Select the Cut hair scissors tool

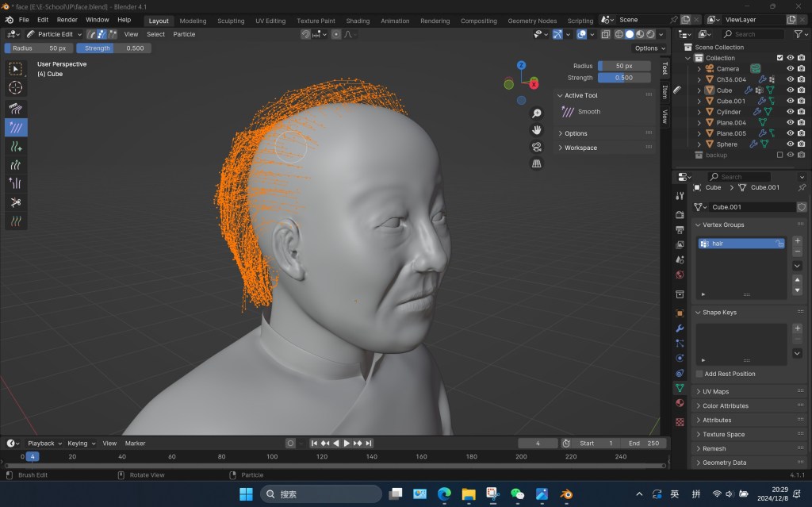[x=16, y=202]
